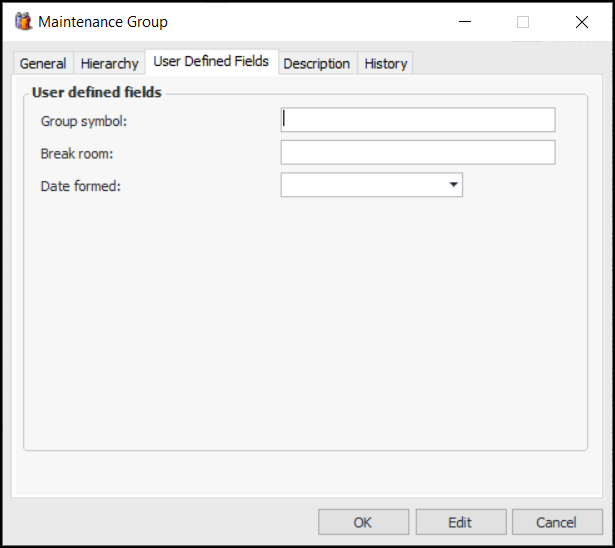Click the User defined fields group heading
Screen dimensions: 615x548
(97, 93)
